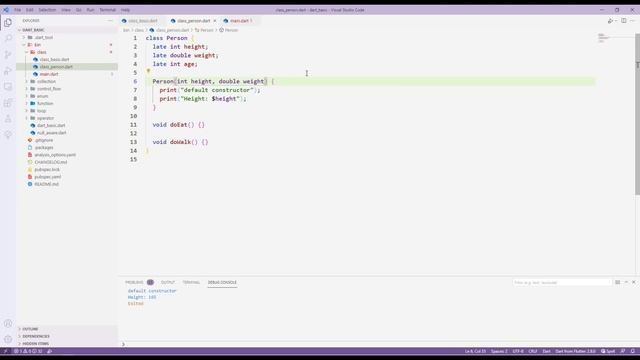The height and width of the screenshot is (360, 640).
Task: Click the remote window indicator in status bar
Action: (x=5, y=351)
